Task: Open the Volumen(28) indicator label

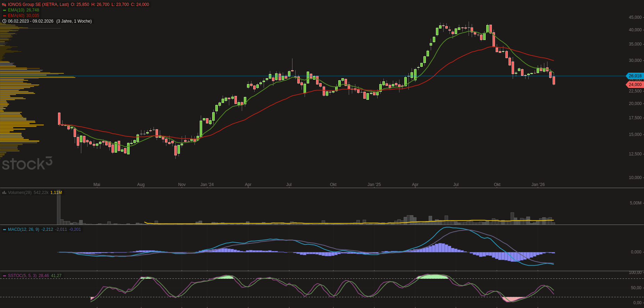Action: tap(20, 192)
